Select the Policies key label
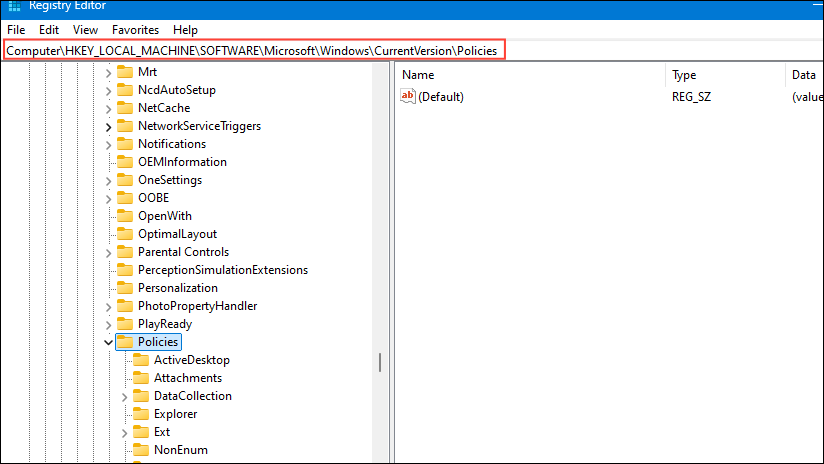Screen dimensions: 824x464 tap(158, 342)
